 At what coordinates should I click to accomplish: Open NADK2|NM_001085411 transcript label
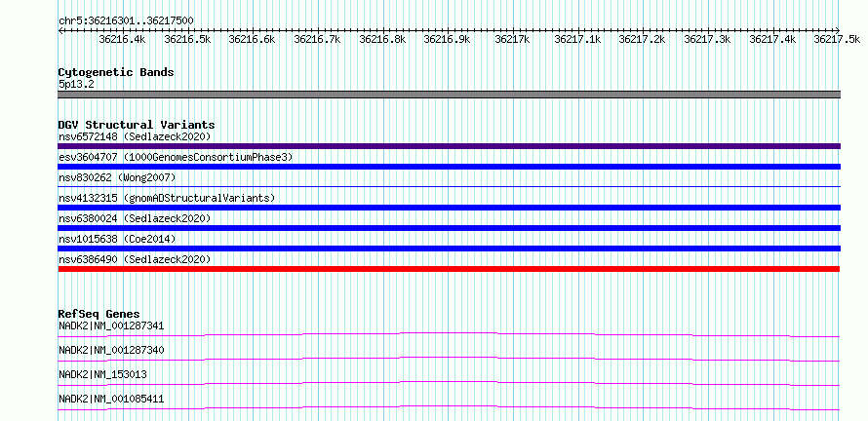point(111,399)
